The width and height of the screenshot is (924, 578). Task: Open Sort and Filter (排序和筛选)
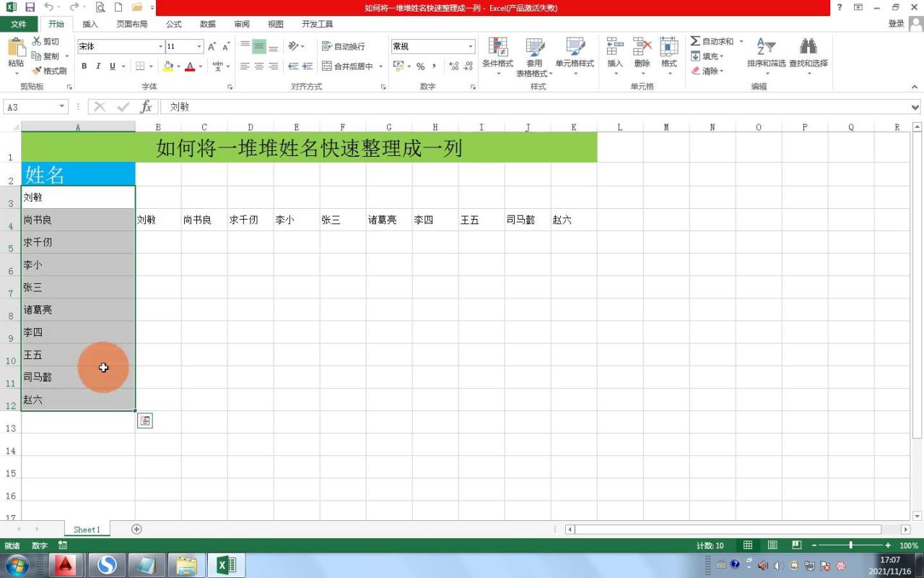click(766, 56)
